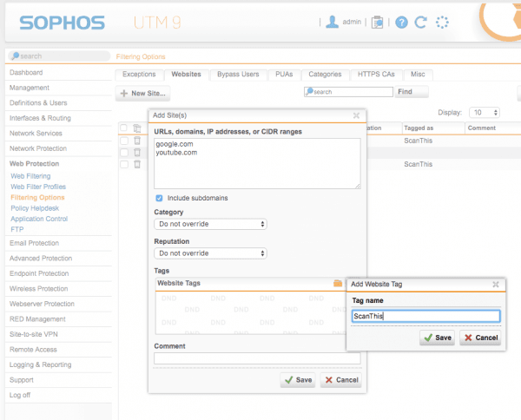Close the Add Site(s) dialog
This screenshot has height=420, width=521.
click(356, 115)
